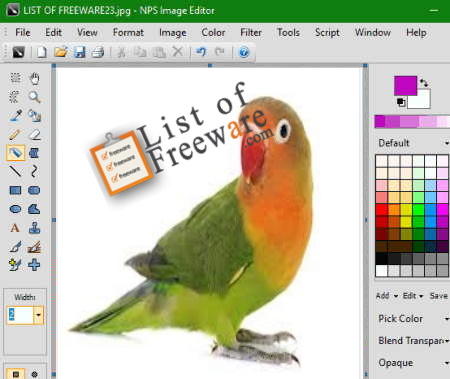Open the Script menu

(x=327, y=32)
